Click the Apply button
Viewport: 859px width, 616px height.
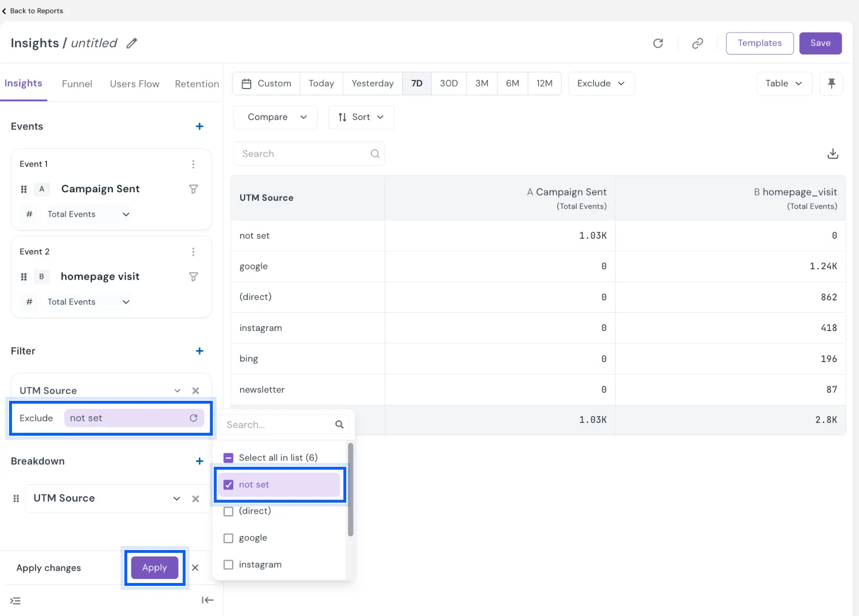[154, 568]
